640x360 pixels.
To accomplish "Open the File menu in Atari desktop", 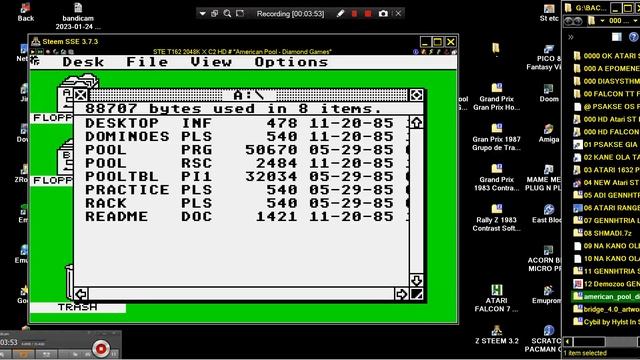I will click(147, 62).
